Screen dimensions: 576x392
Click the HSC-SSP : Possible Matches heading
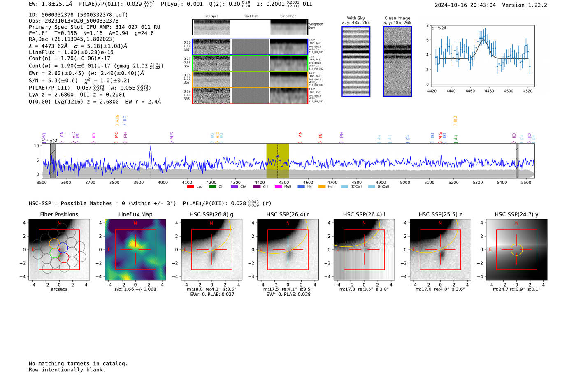point(102,204)
